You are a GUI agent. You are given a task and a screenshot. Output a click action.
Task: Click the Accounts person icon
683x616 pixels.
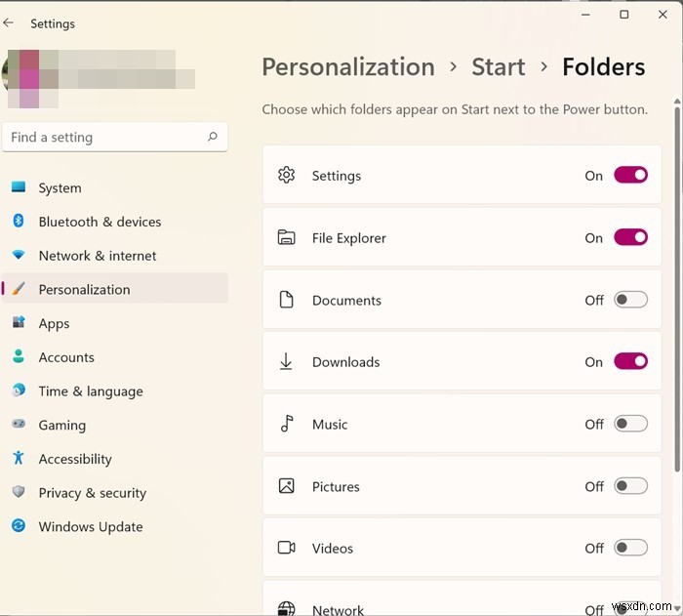click(19, 357)
